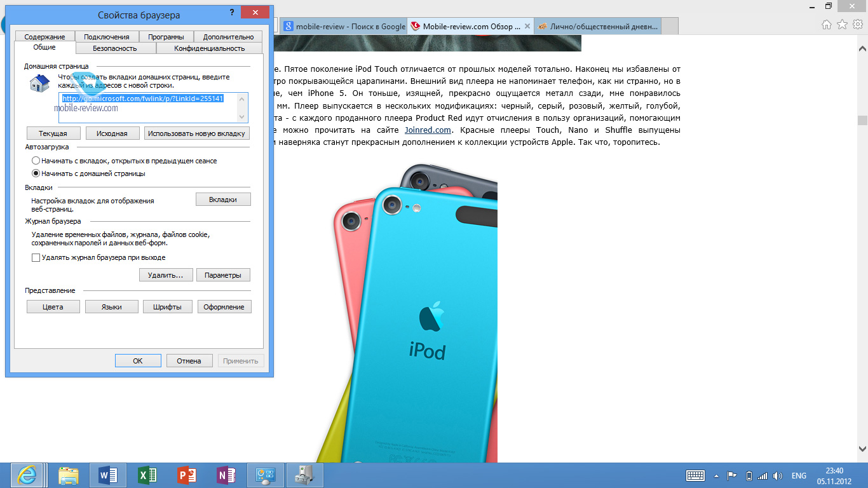Open the touch keyboard tray icon
Screen dimensions: 868x488
pos(695,475)
